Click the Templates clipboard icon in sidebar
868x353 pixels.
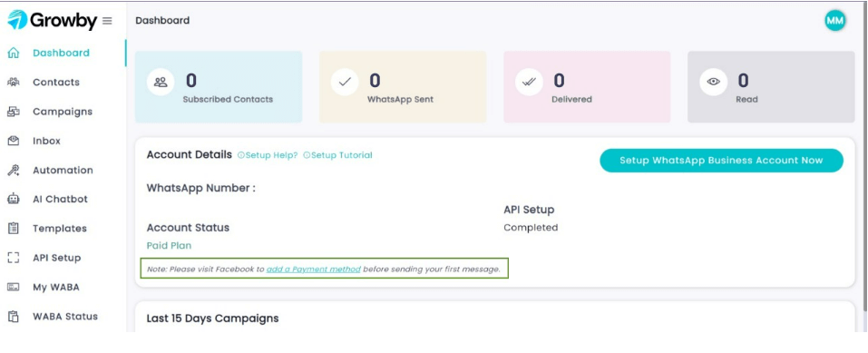[14, 229]
